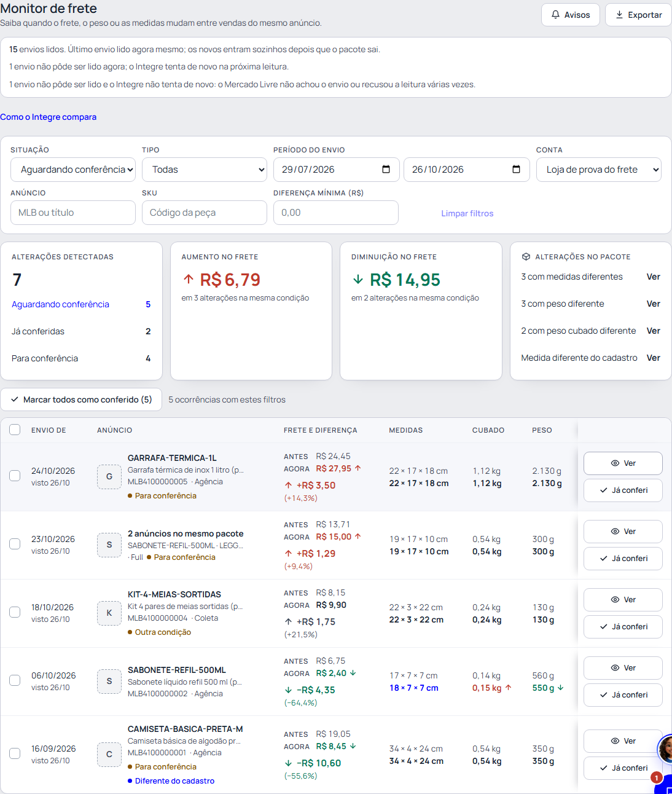
Task: Filter by Para conferência summary row
Action: point(81,358)
